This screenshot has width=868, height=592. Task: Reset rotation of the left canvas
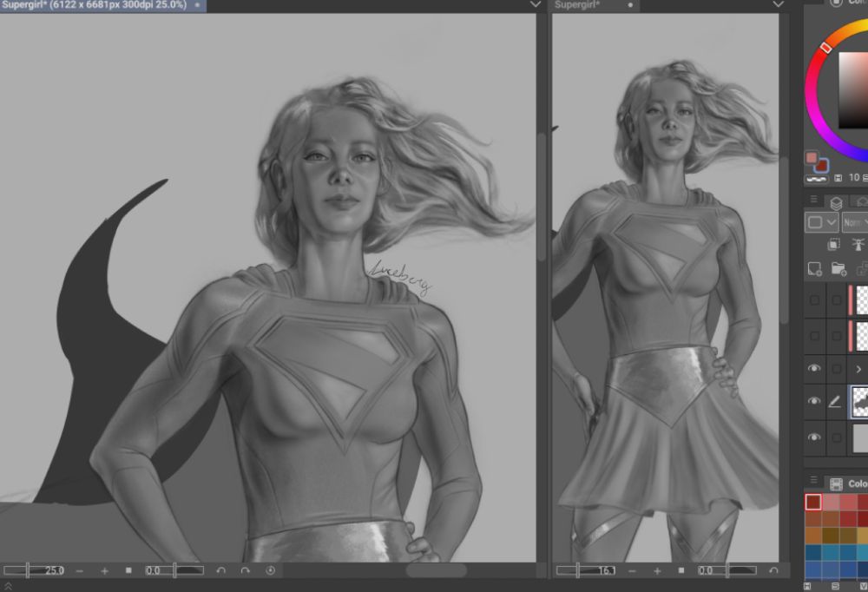click(270, 570)
